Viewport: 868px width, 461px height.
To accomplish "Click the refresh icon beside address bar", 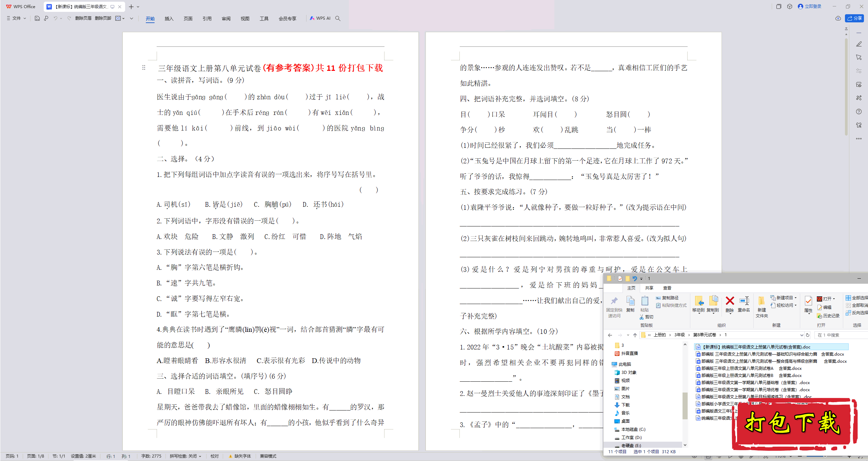I will point(808,335).
